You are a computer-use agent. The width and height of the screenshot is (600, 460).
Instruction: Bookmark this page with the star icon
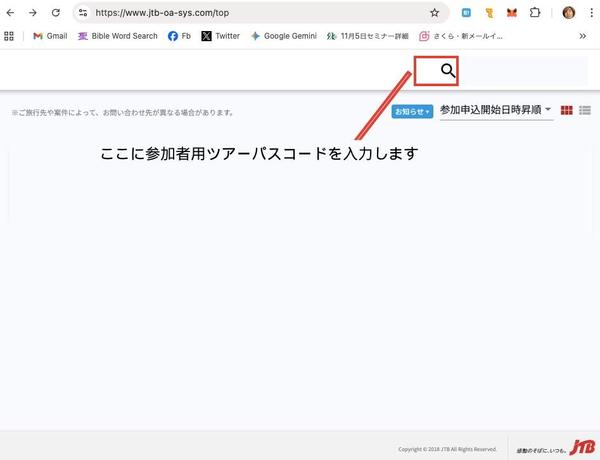[x=434, y=13]
